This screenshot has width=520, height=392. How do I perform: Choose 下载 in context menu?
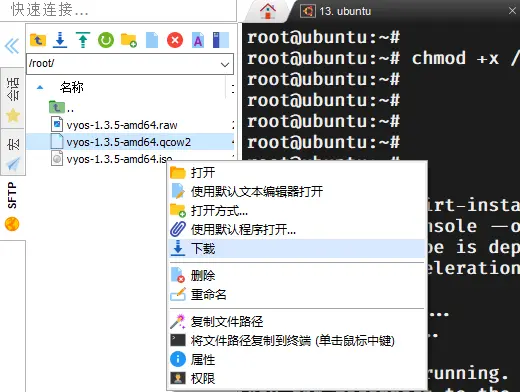(x=297, y=249)
